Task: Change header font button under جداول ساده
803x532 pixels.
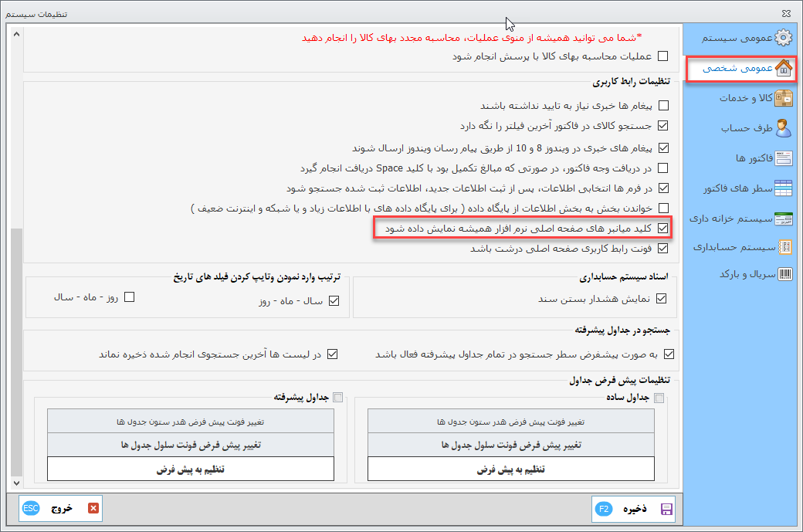Action: [511, 422]
